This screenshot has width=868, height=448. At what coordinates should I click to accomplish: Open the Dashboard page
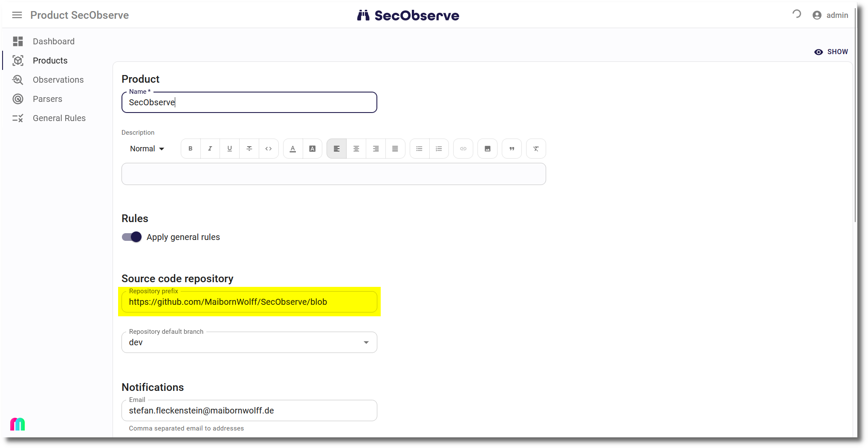[53, 41]
